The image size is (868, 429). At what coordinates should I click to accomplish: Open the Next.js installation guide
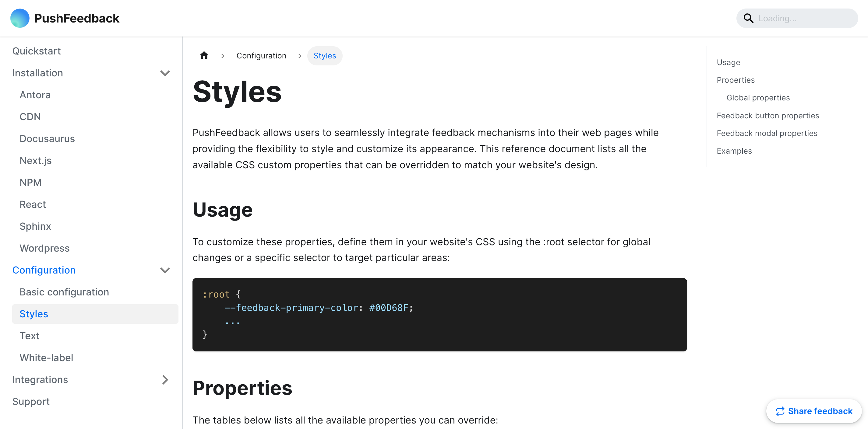point(35,161)
